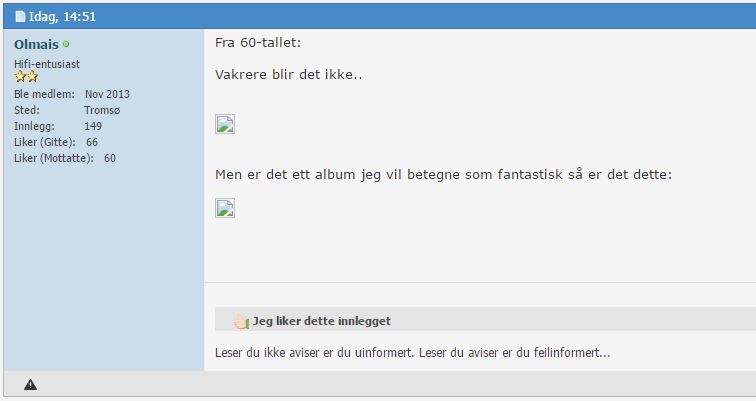
Task: Click the Idag, 14:51 post timestamp
Action: (62, 16)
